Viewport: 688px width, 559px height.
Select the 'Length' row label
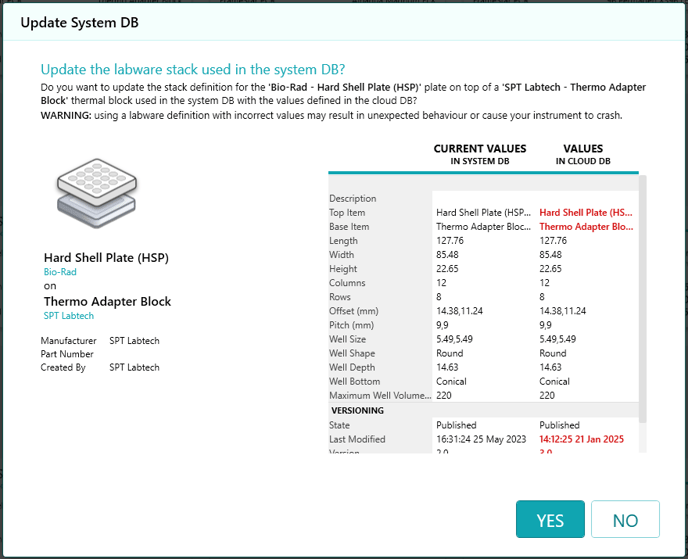click(344, 240)
